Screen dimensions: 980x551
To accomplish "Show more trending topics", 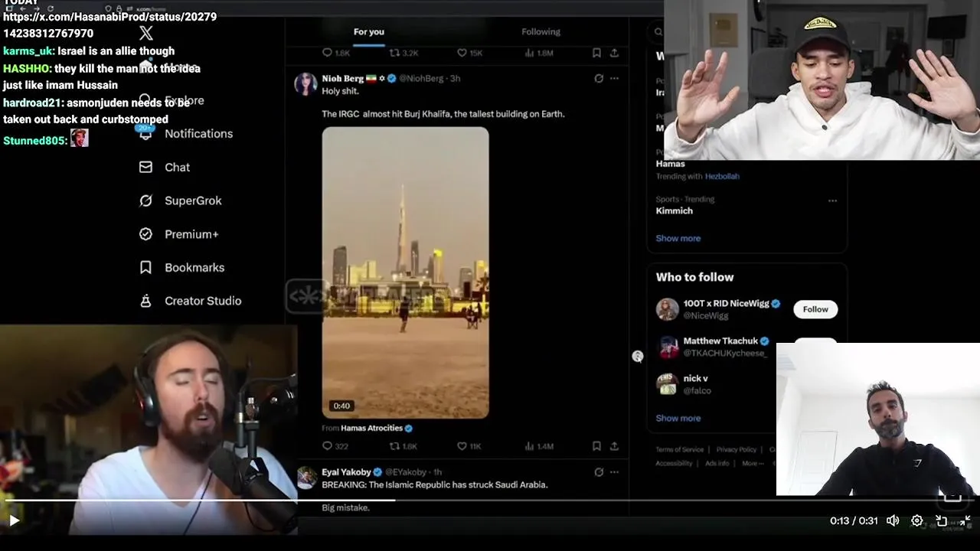I will click(678, 238).
